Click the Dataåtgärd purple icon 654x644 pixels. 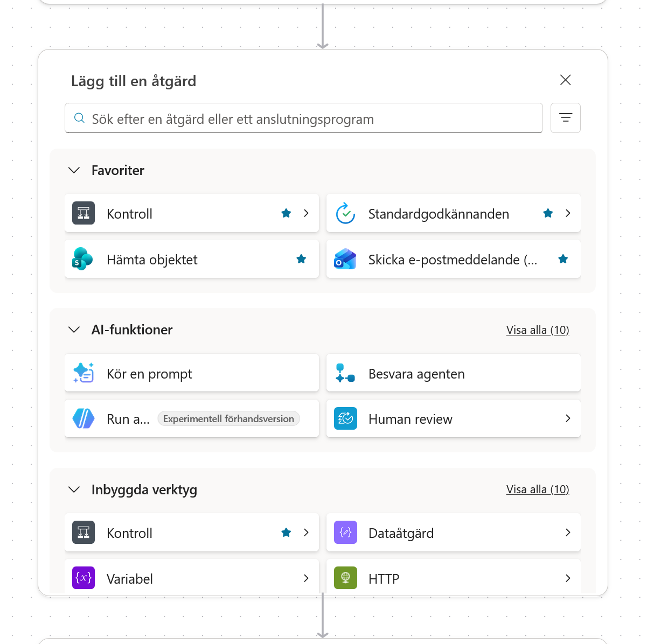[x=345, y=533]
